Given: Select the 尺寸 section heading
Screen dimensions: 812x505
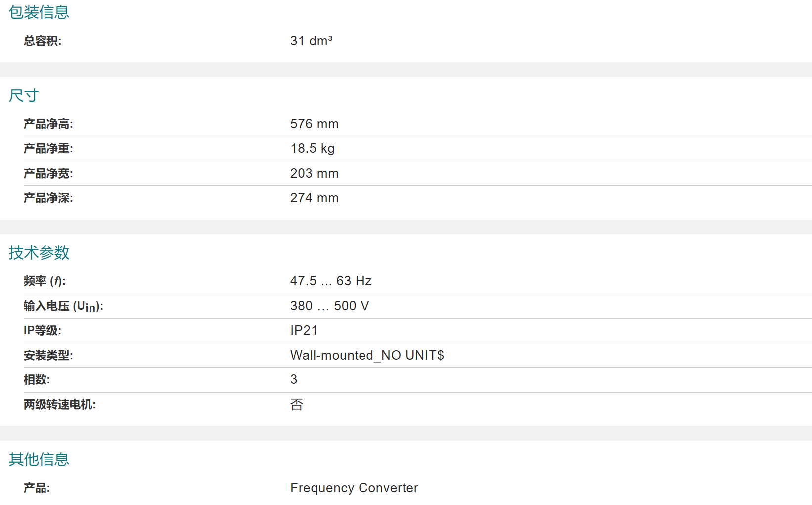Looking at the screenshot, I should (x=24, y=95).
